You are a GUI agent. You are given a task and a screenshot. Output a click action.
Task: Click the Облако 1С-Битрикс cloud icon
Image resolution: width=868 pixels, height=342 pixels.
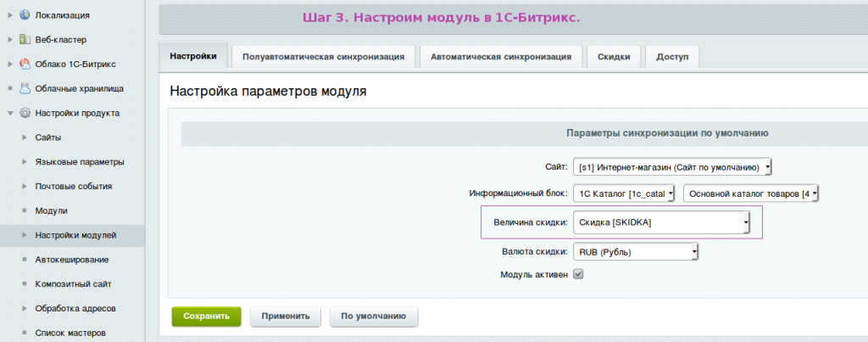coord(24,64)
